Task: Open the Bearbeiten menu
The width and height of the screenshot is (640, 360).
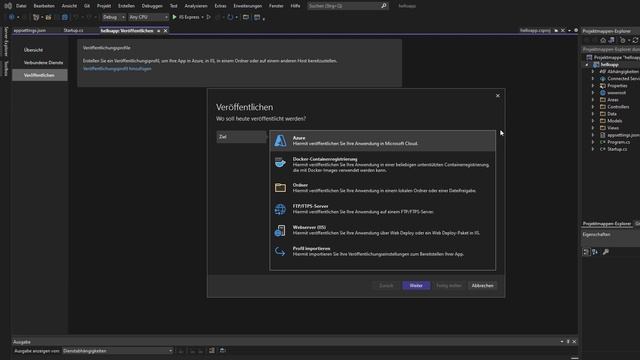Action: coord(44,6)
